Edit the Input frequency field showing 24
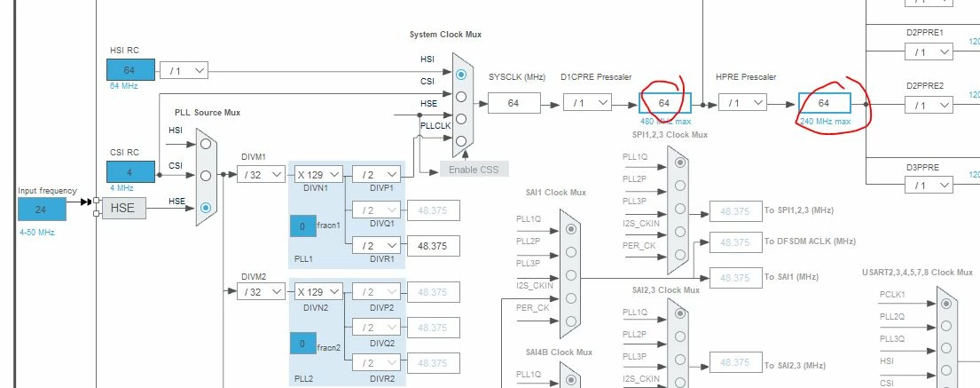This screenshot has width=980, height=388. (x=42, y=209)
